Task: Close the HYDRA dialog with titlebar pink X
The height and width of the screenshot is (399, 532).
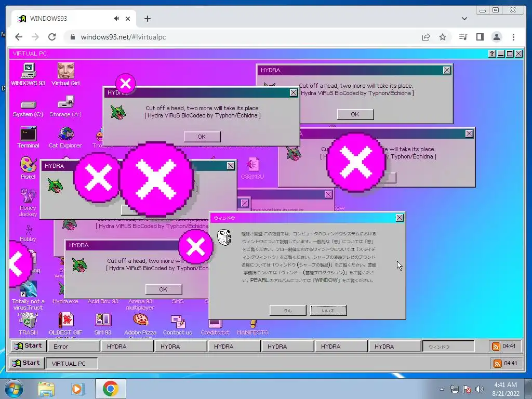Action: click(294, 92)
